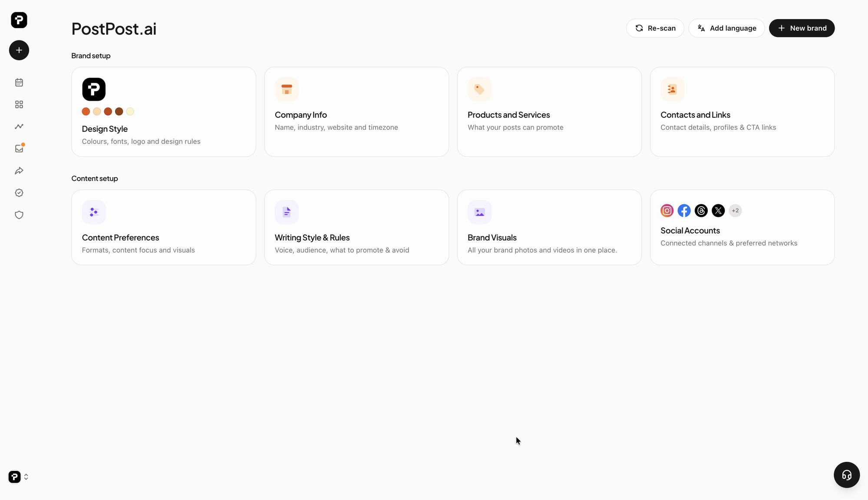Viewport: 868px width, 500px height.
Task: Click the 'Brand setup' section label
Action: (x=91, y=56)
